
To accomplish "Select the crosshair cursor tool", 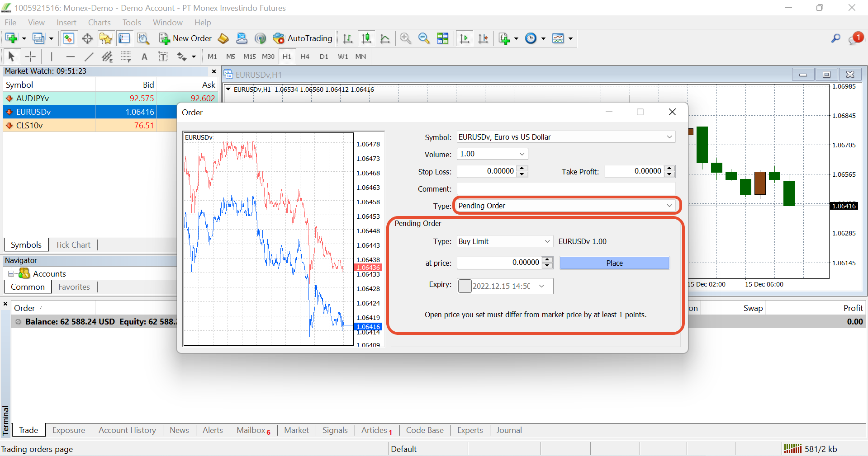I will click(30, 56).
